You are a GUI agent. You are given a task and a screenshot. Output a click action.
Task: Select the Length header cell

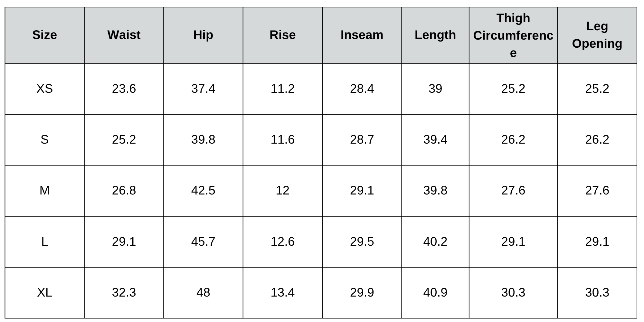(435, 35)
